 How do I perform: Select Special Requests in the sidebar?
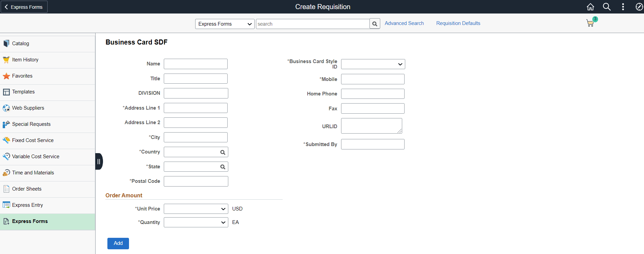pos(48,124)
